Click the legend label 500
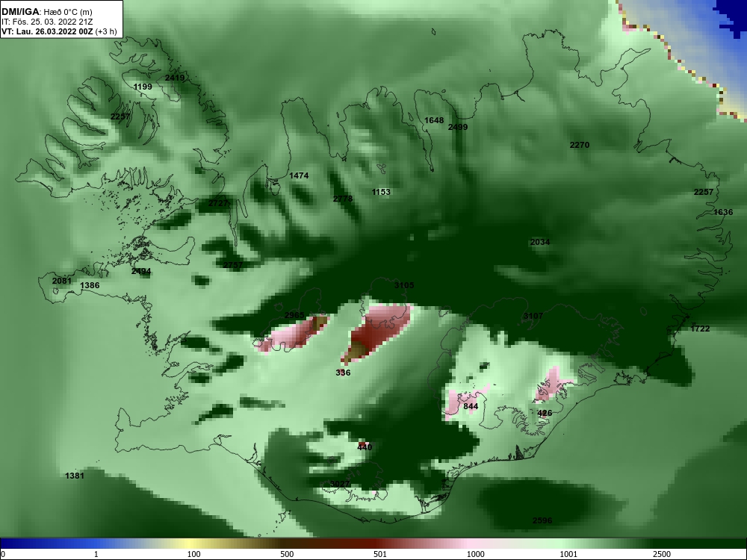This screenshot has height=560, width=747. click(287, 554)
